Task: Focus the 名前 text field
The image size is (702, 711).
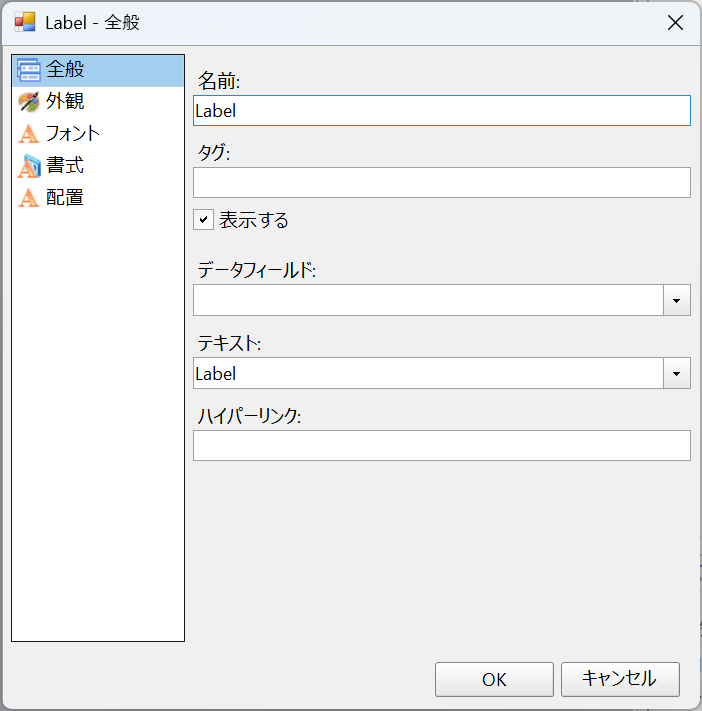Action: click(x=442, y=111)
